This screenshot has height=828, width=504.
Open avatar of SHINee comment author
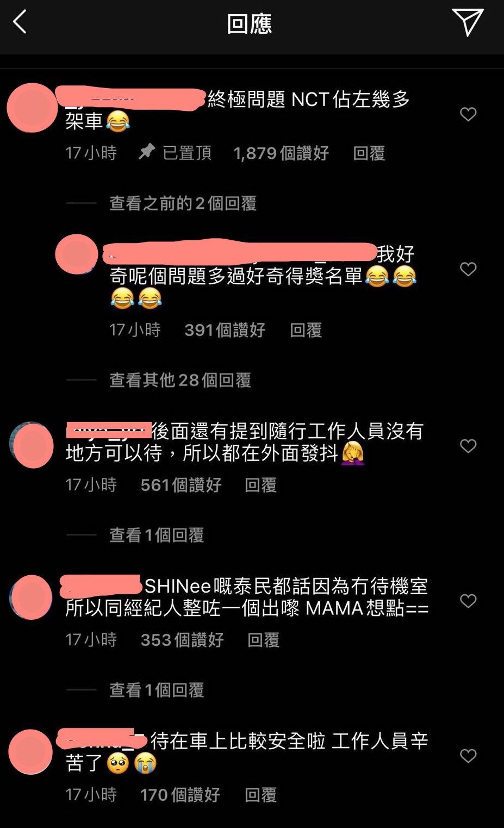pos(31,597)
